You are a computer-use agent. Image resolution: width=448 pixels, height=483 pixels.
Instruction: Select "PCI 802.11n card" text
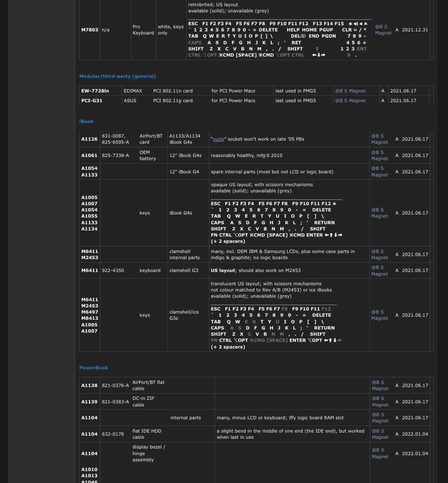(x=173, y=91)
